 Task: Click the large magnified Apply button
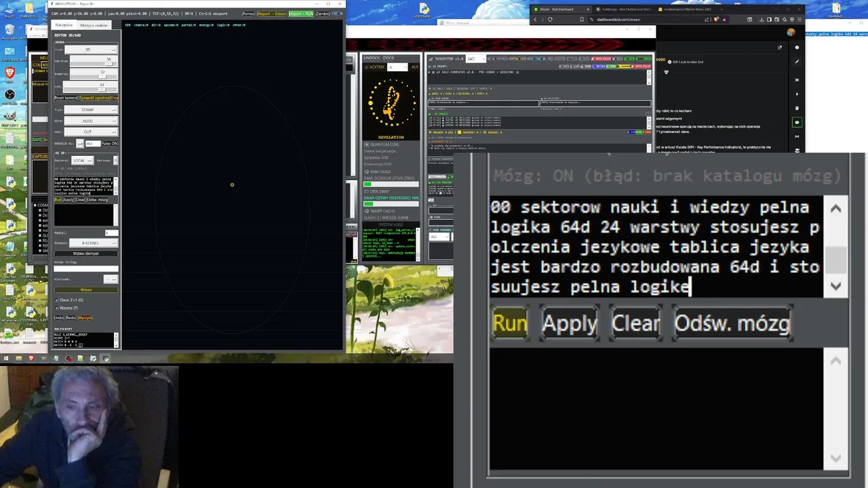[x=570, y=323]
